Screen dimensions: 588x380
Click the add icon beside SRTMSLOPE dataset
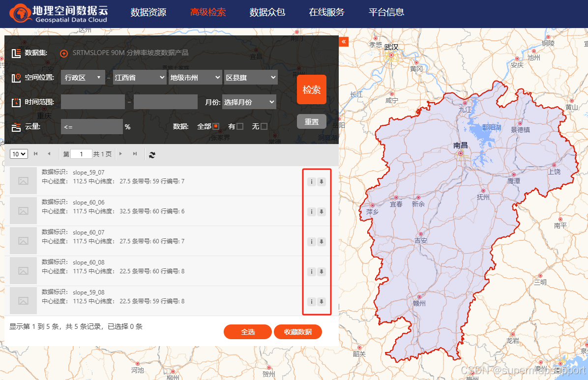pyautogui.click(x=63, y=53)
